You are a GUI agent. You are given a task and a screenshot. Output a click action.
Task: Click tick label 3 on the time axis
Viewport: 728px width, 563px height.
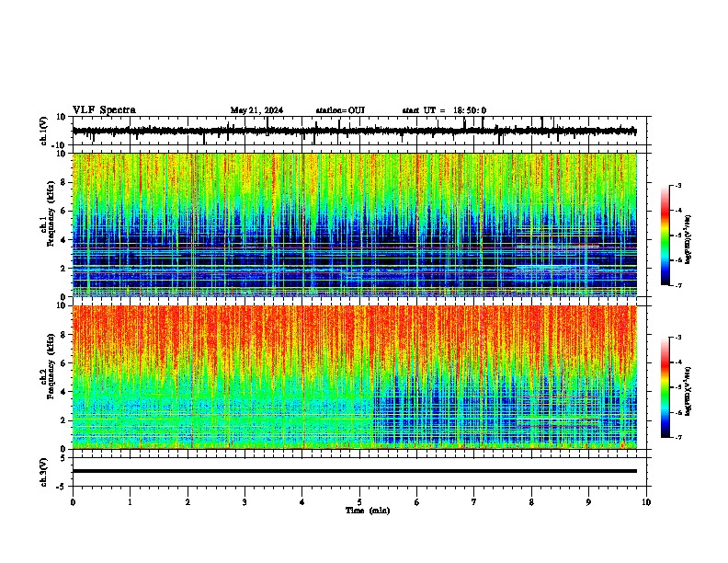click(x=245, y=502)
